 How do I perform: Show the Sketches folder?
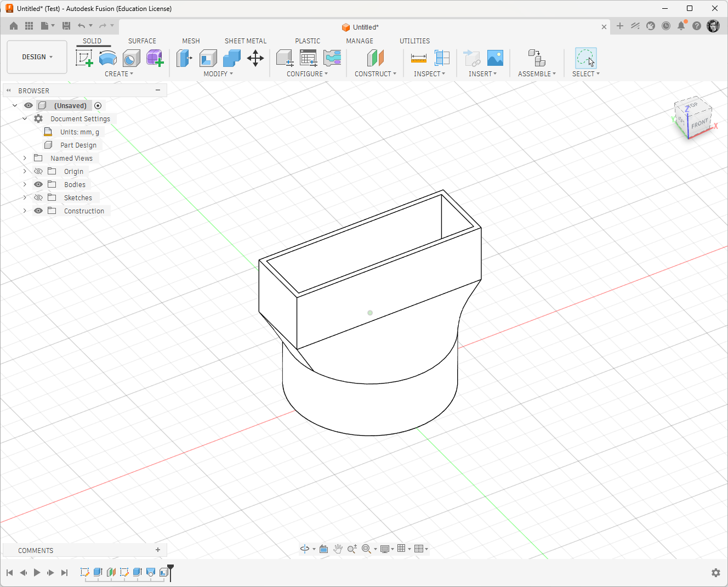point(38,197)
